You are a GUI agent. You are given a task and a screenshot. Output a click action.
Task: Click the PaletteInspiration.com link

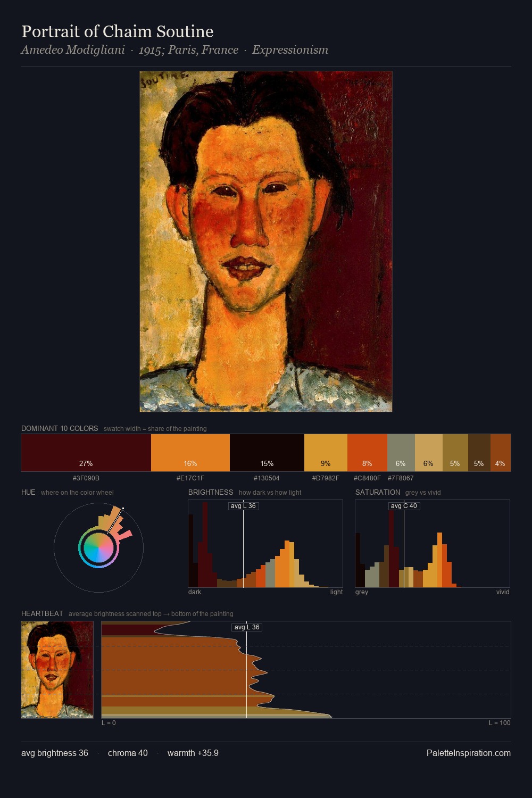(469, 753)
